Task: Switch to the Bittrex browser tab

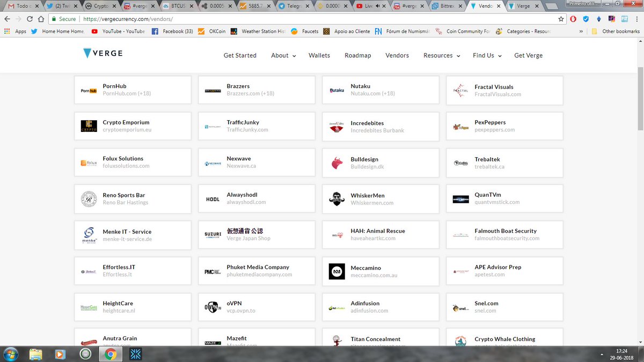Action: [x=447, y=6]
